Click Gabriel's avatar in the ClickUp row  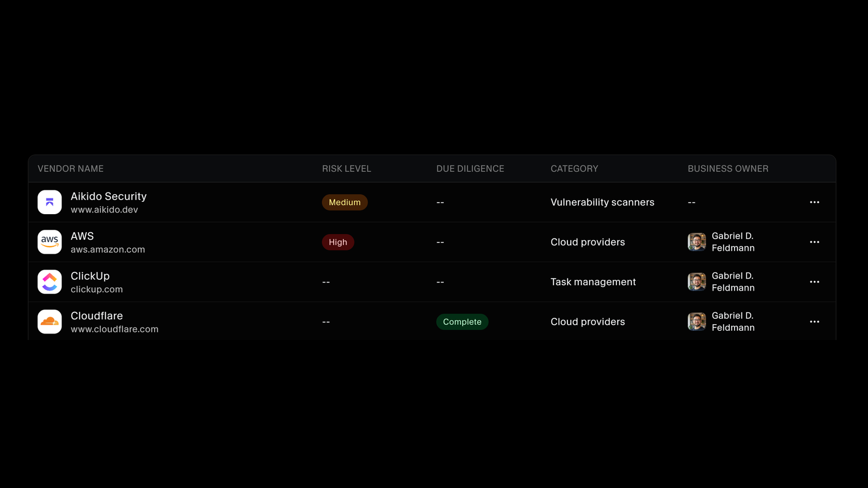click(697, 282)
